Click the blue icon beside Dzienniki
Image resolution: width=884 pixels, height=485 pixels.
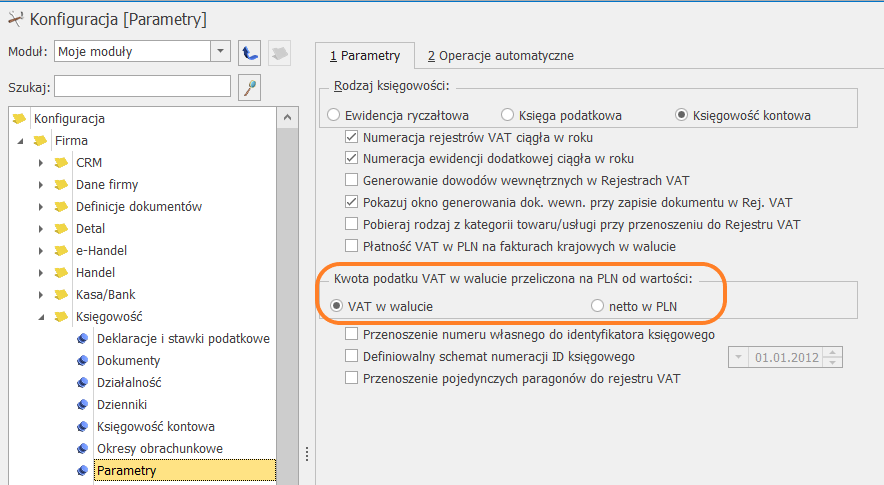82,404
